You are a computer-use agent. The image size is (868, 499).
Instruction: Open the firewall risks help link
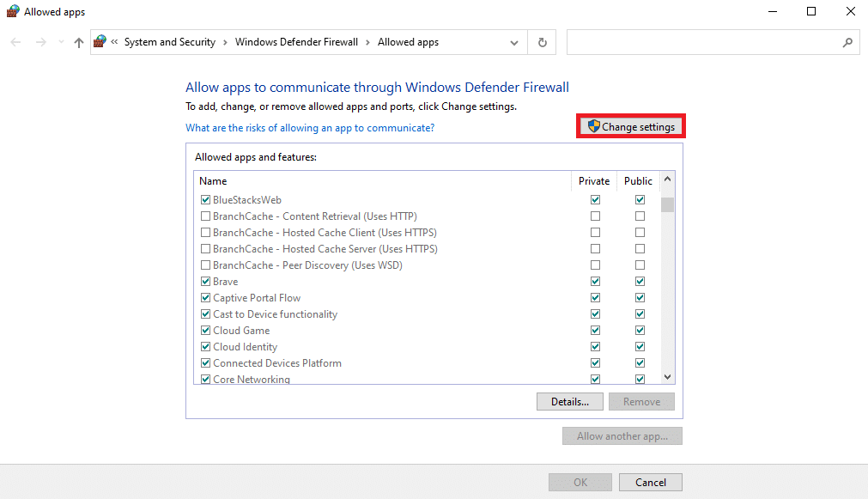pos(309,128)
